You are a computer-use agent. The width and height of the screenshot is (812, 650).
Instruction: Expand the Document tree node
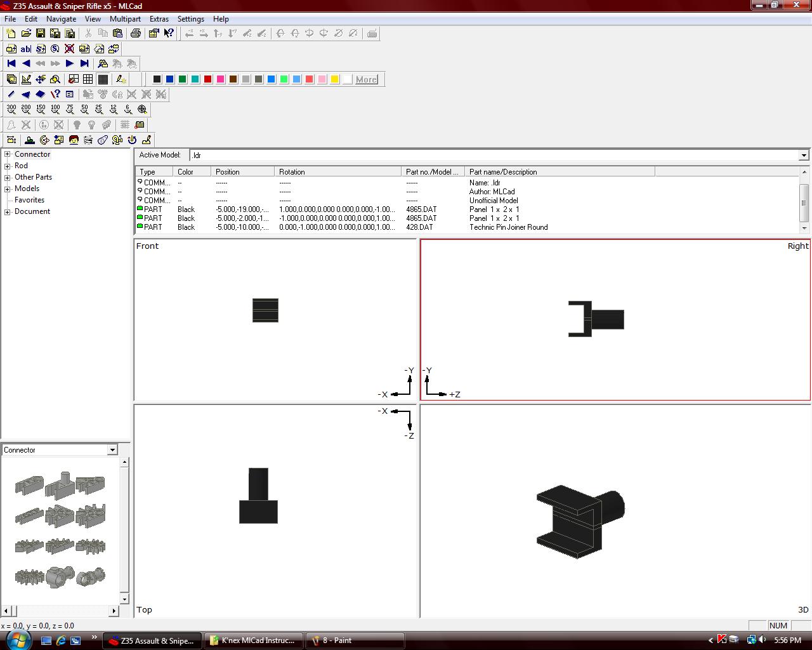point(8,211)
